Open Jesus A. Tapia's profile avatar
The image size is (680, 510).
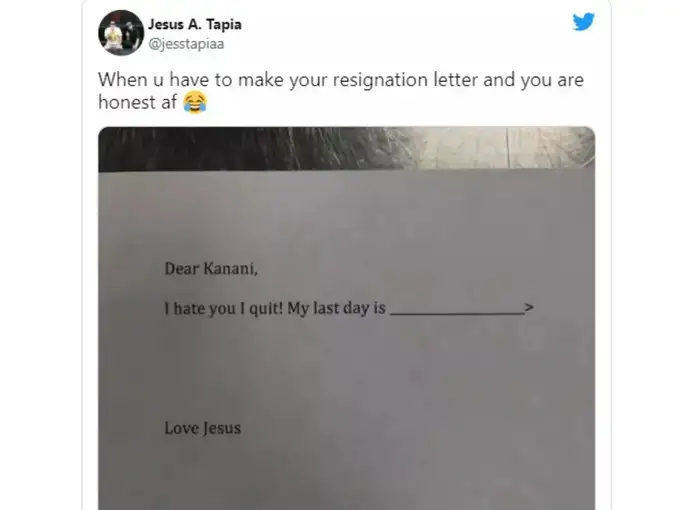click(x=121, y=33)
